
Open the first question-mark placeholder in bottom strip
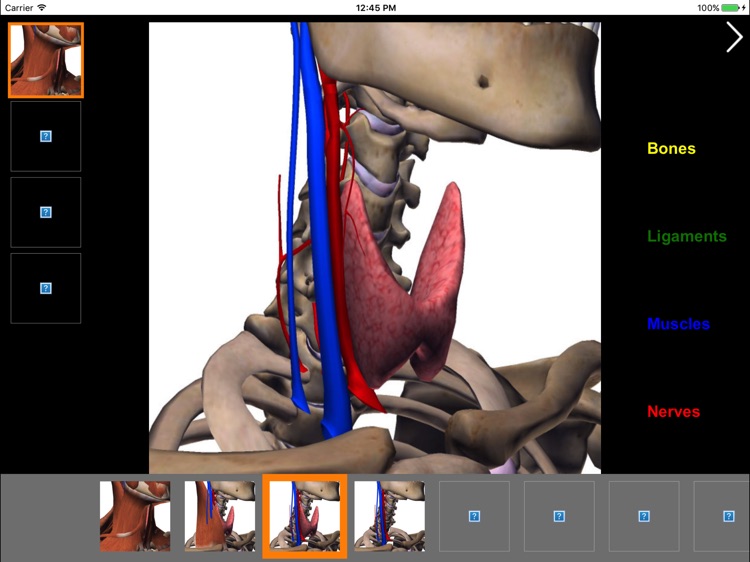(474, 516)
